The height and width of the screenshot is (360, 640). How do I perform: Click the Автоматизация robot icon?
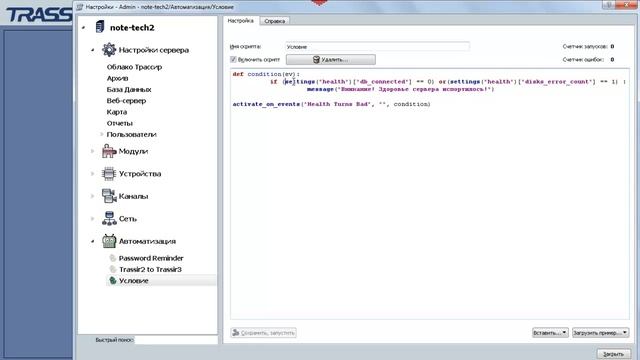click(x=109, y=241)
